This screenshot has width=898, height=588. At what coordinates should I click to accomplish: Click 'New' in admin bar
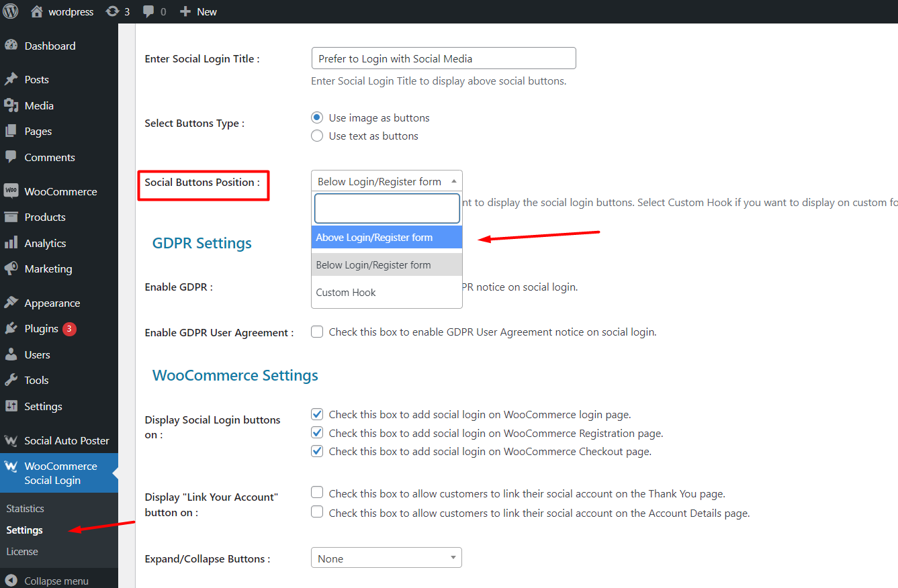pos(207,11)
